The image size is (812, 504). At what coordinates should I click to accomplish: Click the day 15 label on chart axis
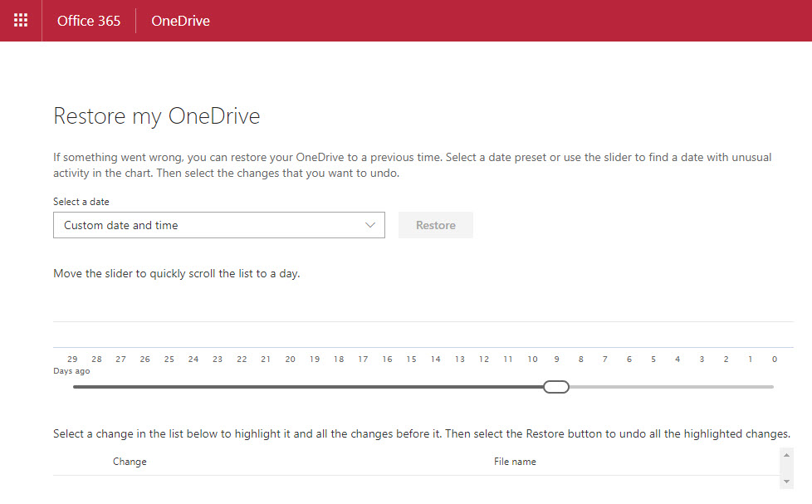click(x=411, y=359)
